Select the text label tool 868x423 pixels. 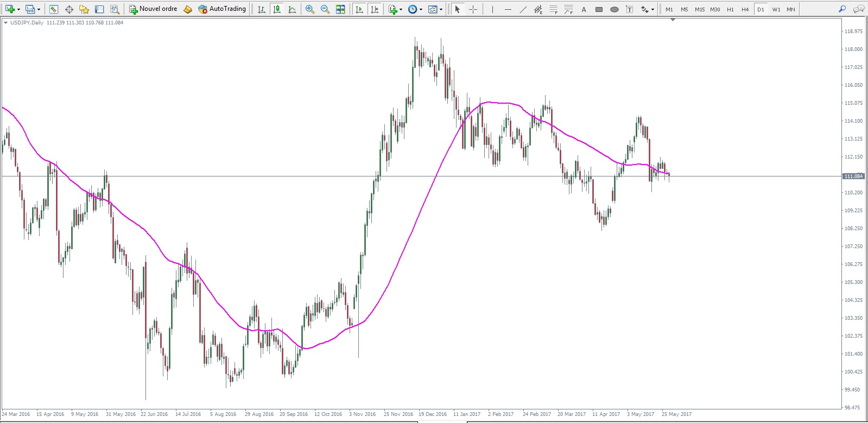click(629, 9)
